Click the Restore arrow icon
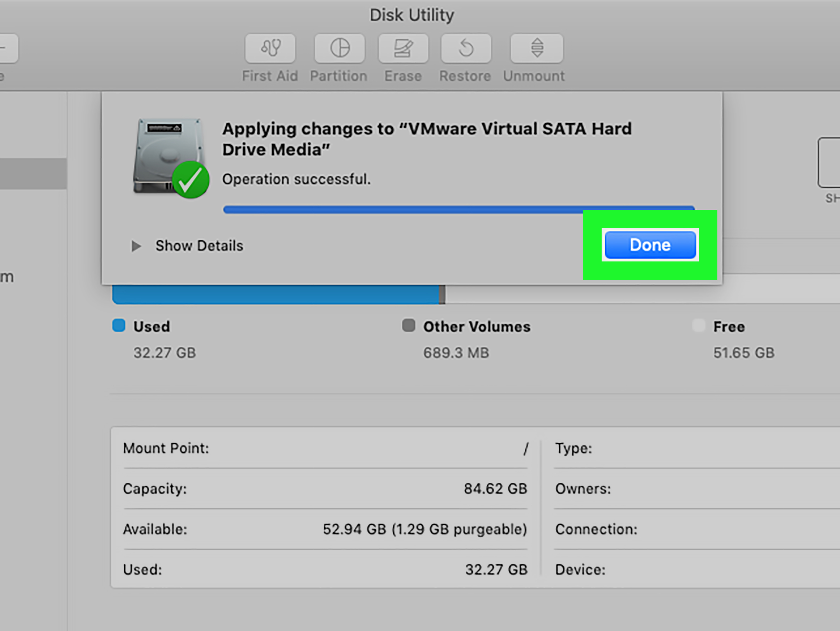 (x=466, y=48)
